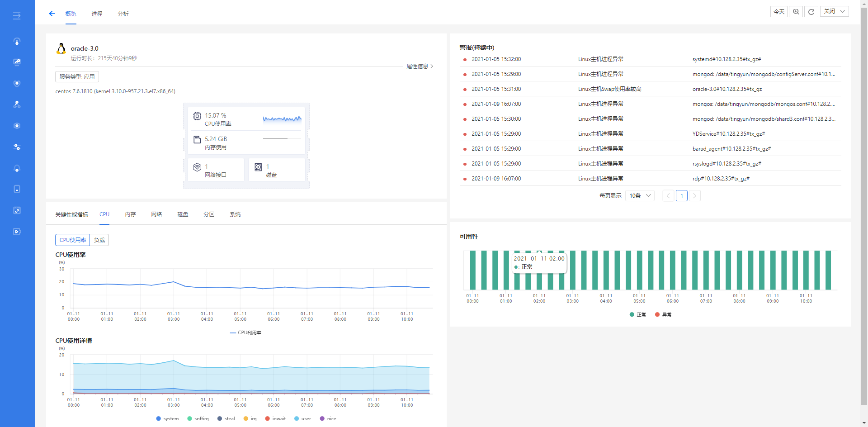The image size is (868, 427).
Task: Click the memory usage icon
Action: coord(197,140)
